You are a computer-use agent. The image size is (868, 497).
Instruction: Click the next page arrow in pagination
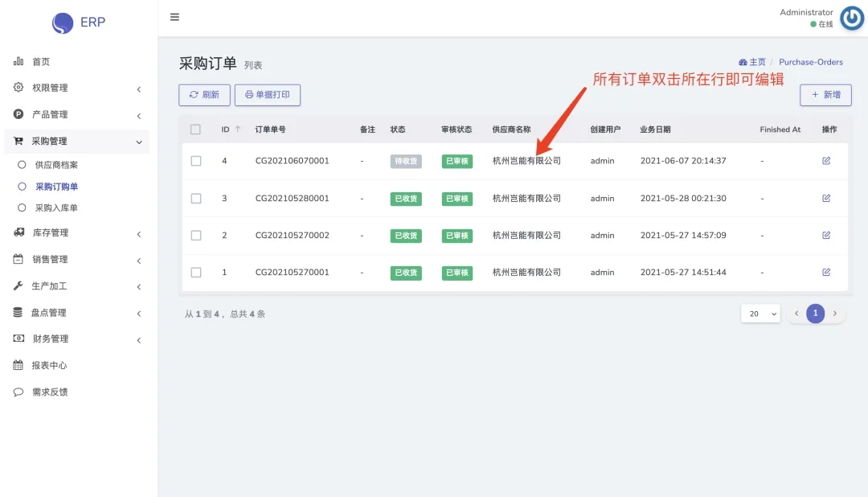pos(835,314)
